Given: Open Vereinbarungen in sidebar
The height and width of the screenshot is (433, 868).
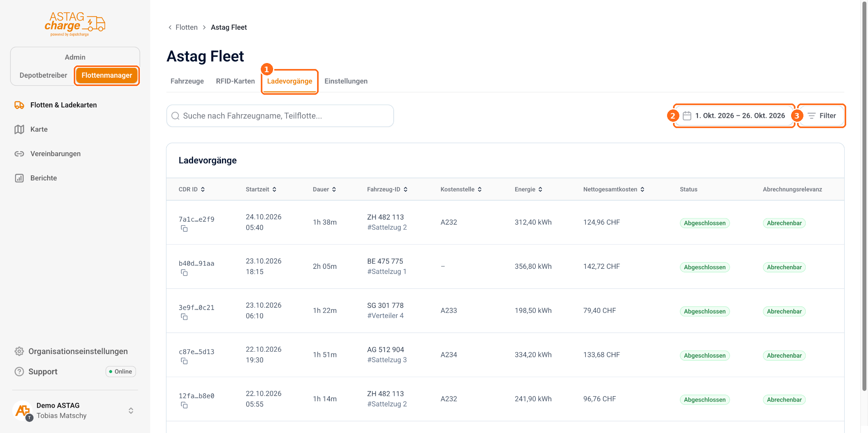Looking at the screenshot, I should [x=55, y=154].
